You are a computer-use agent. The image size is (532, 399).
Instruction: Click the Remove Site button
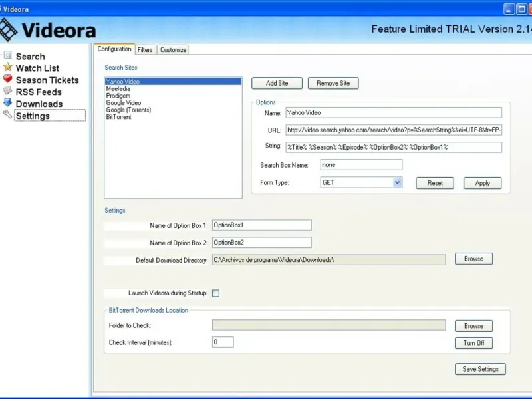(x=333, y=83)
